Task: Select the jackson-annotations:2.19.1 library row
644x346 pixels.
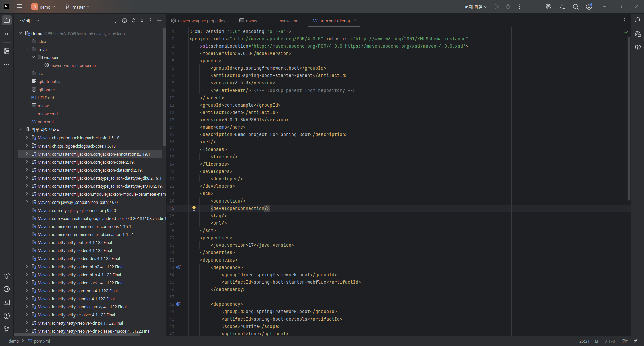Action: 90,154
